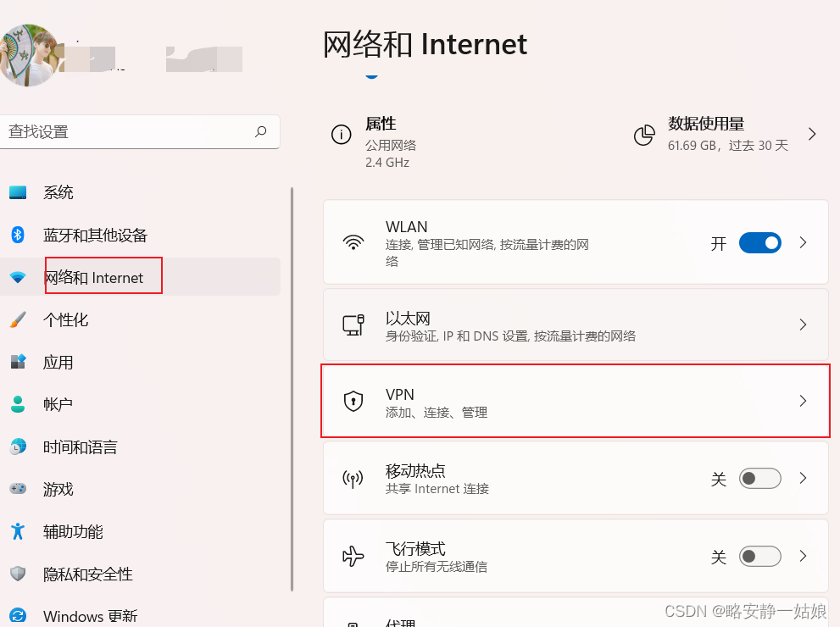Open the 系统 settings section
The width and height of the screenshot is (840, 627).
(x=139, y=192)
